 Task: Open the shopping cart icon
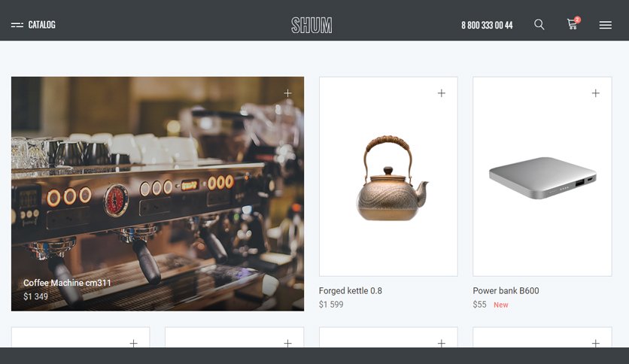click(573, 25)
